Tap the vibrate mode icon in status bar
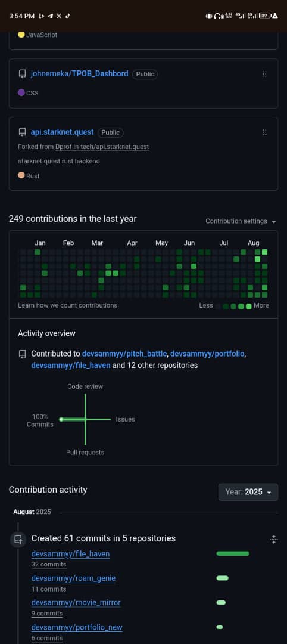The width and height of the screenshot is (287, 644). [x=208, y=16]
